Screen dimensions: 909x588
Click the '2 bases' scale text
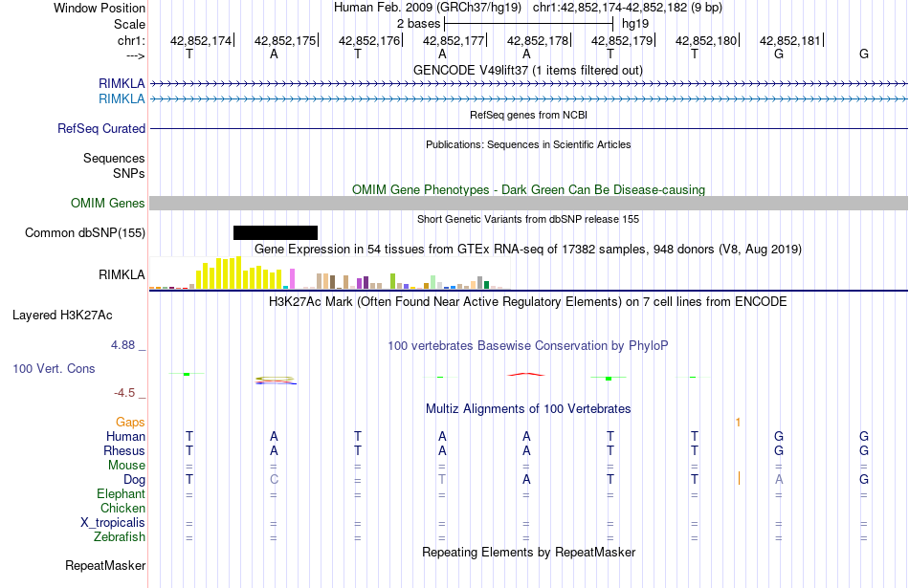(x=418, y=24)
